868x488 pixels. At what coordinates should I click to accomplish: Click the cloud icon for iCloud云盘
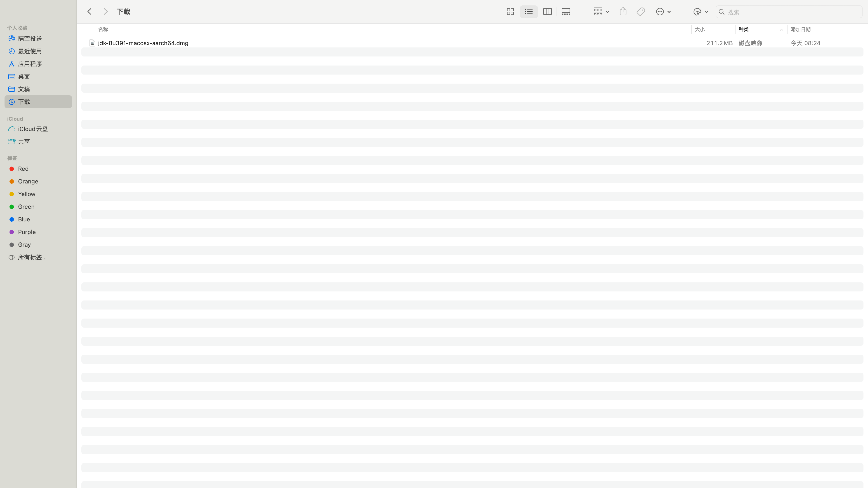coord(12,129)
